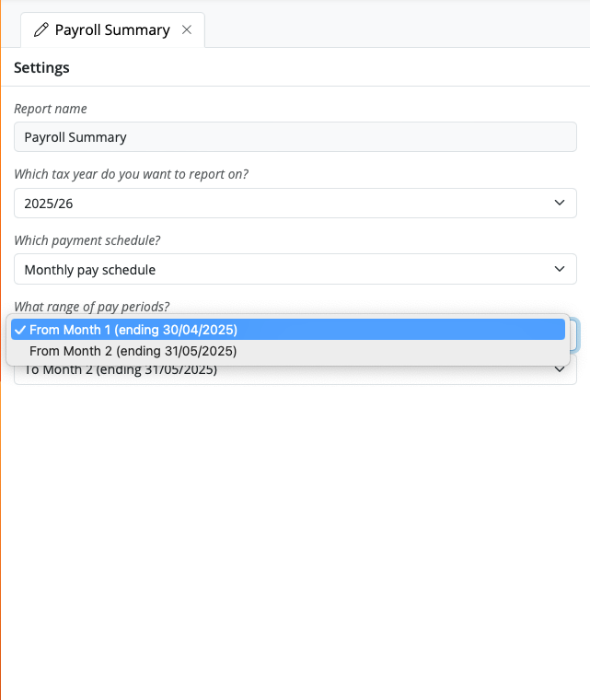Close the Payroll Summary tab
This screenshot has height=700, width=590.
[187, 29]
